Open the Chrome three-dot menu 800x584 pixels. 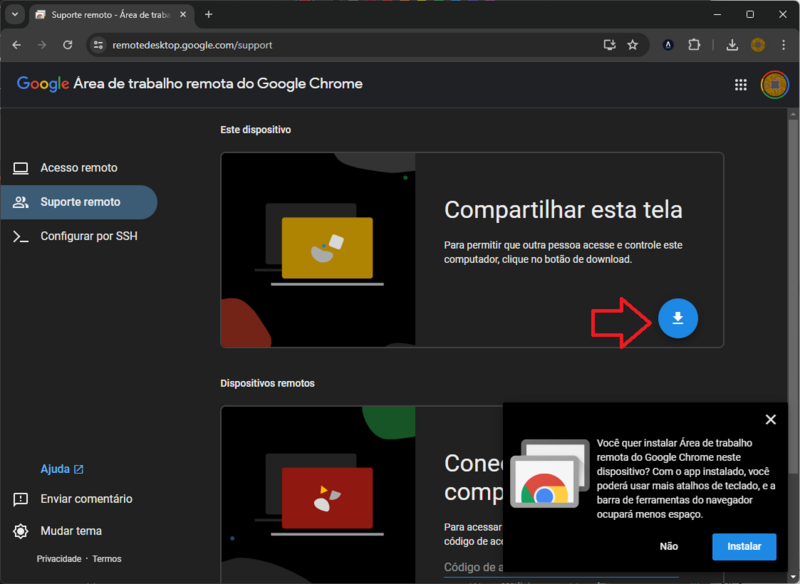[784, 45]
